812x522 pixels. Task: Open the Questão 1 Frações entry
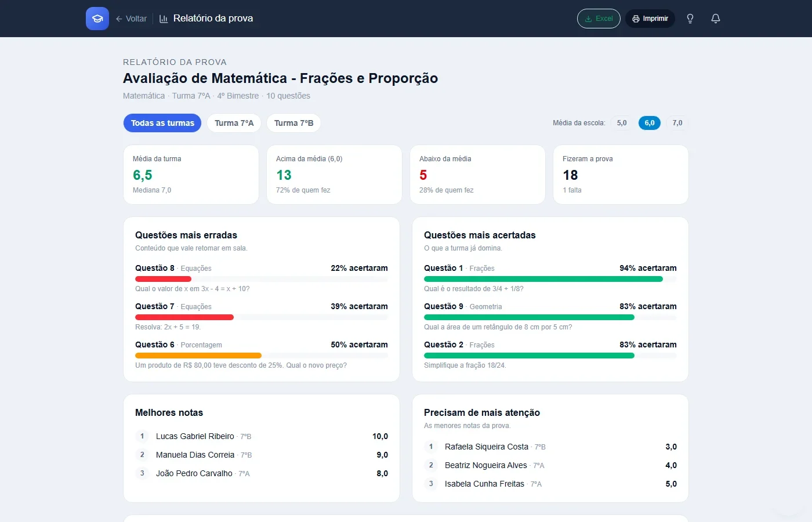[x=459, y=268]
